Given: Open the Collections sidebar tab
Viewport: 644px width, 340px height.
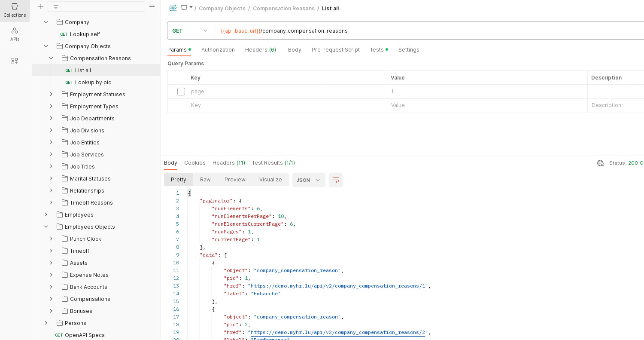Looking at the screenshot, I should (15, 11).
